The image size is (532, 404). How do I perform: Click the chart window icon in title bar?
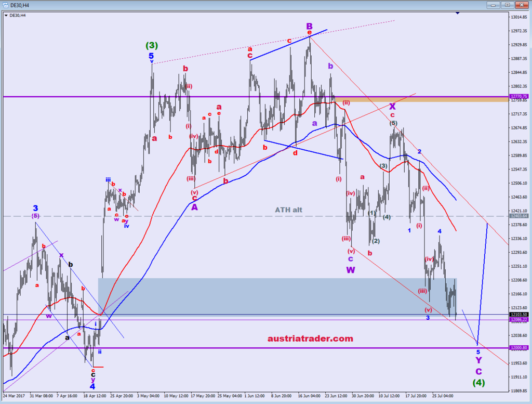[6, 5]
